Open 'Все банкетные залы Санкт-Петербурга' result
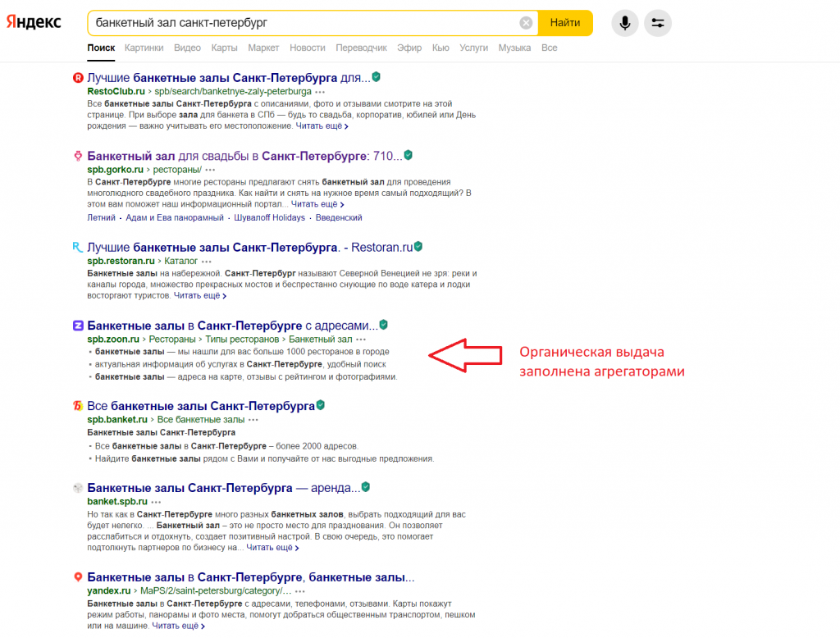The height and width of the screenshot is (638, 840). pos(201,405)
